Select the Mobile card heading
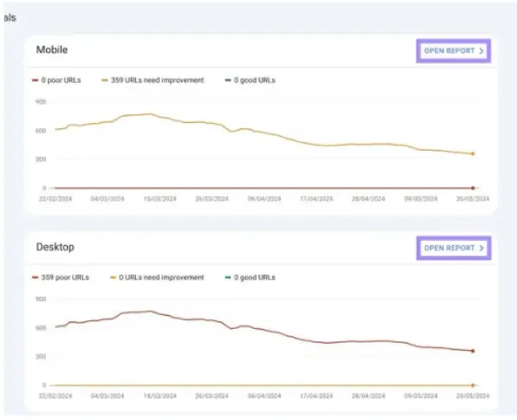The width and height of the screenshot is (517, 420). [x=52, y=50]
